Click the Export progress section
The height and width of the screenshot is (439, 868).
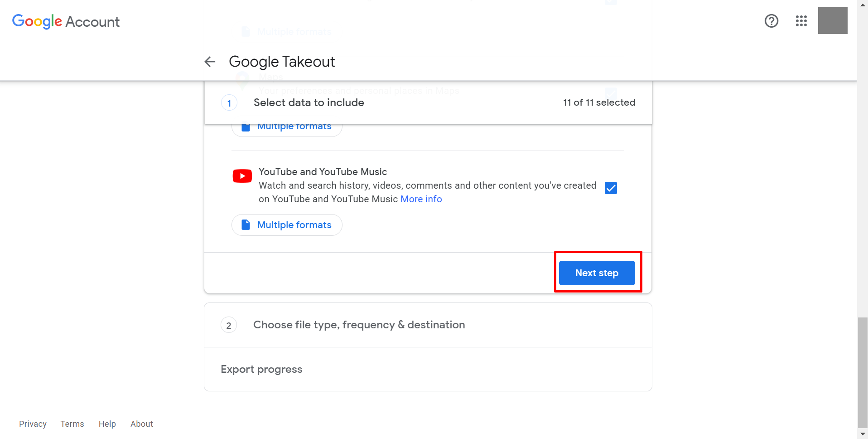(x=428, y=369)
